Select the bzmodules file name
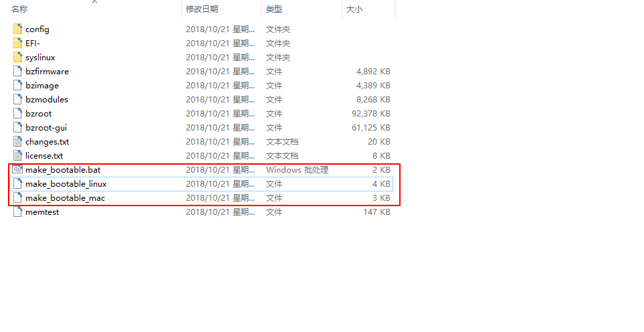This screenshot has width=644, height=332. [x=46, y=100]
